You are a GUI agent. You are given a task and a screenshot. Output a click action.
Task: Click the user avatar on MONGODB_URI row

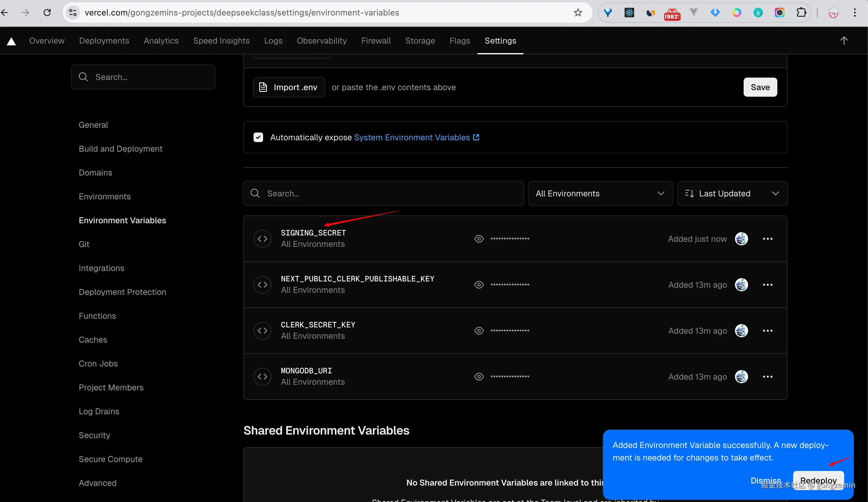[741, 377]
